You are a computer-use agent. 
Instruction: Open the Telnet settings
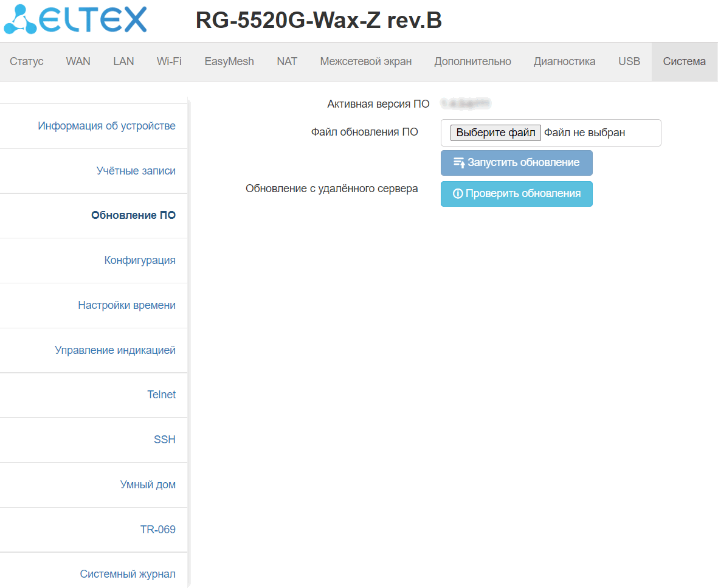[162, 395]
